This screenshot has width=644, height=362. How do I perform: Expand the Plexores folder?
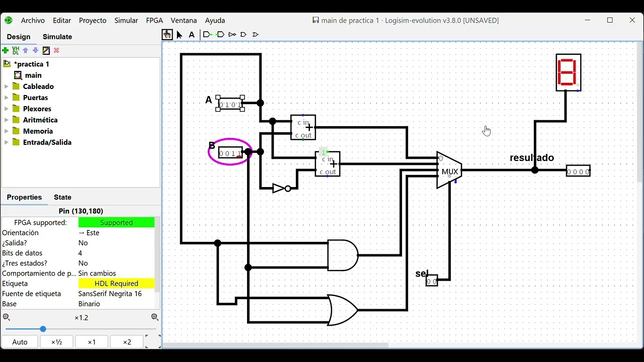point(7,109)
